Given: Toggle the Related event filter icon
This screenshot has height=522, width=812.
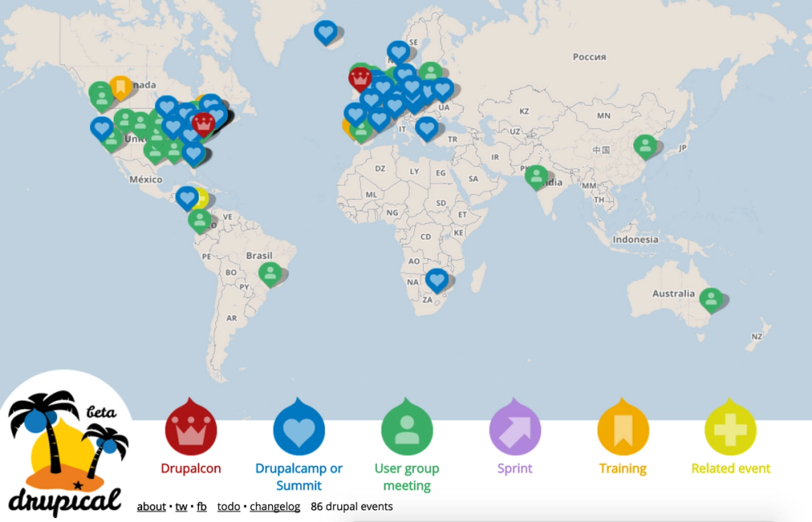Looking at the screenshot, I should [730, 427].
